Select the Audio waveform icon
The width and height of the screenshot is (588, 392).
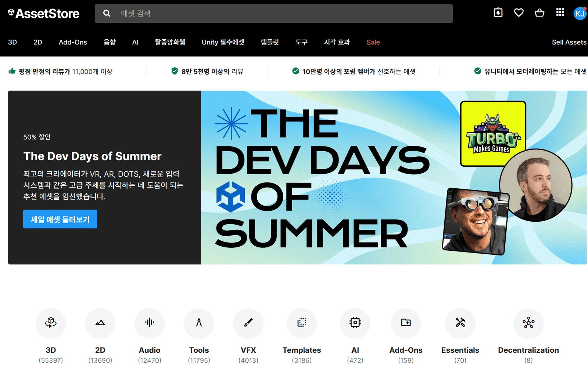pos(150,323)
